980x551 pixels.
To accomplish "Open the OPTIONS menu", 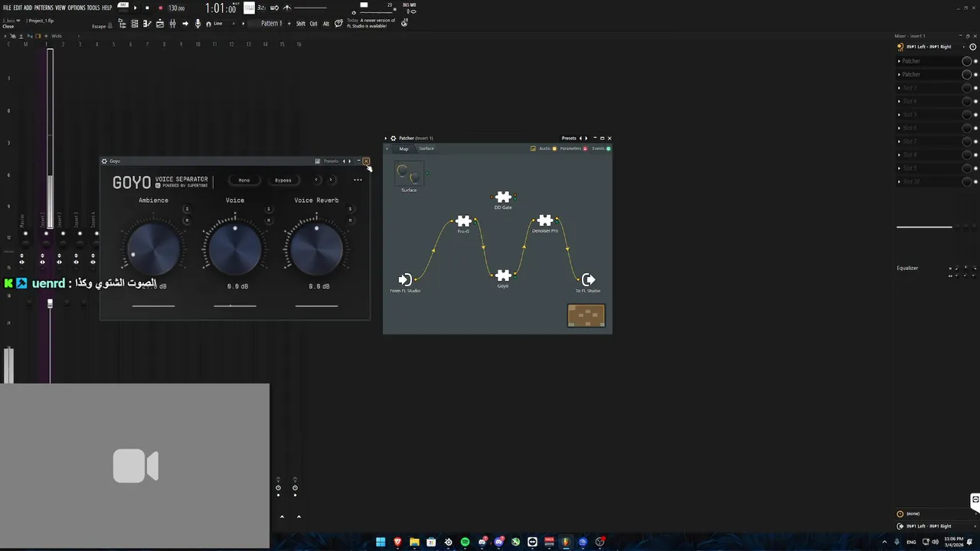I will click(77, 8).
